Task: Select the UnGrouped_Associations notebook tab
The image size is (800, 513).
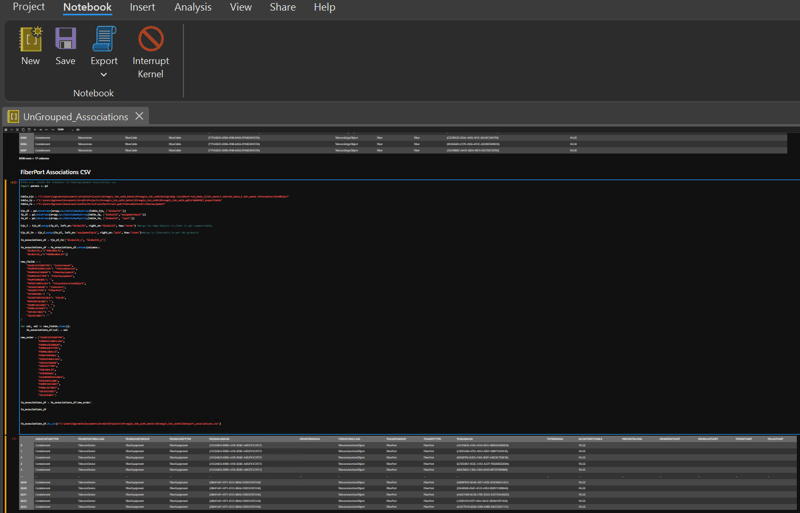Action: (76, 117)
